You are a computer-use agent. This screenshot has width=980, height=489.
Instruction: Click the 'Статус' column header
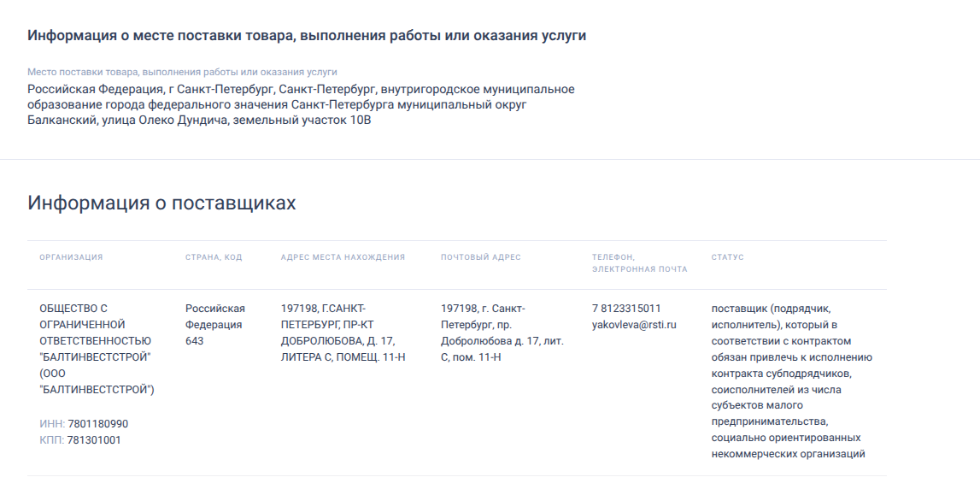[x=727, y=257]
